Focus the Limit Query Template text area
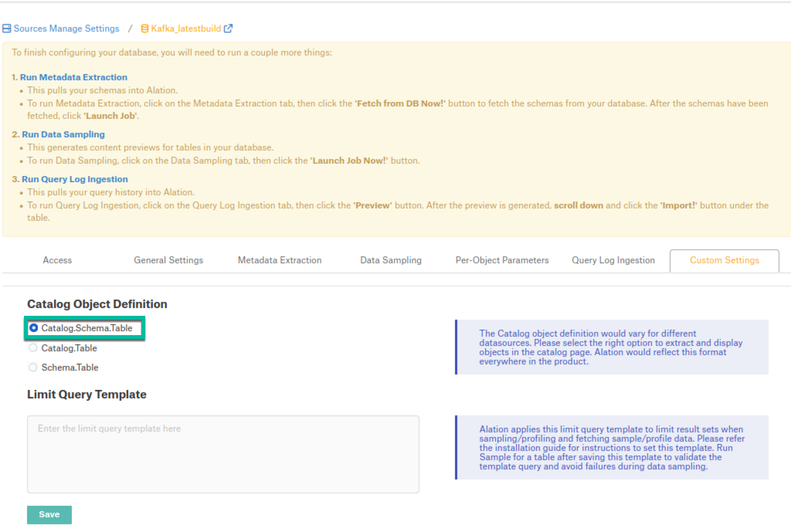The image size is (791, 532). [x=223, y=454]
